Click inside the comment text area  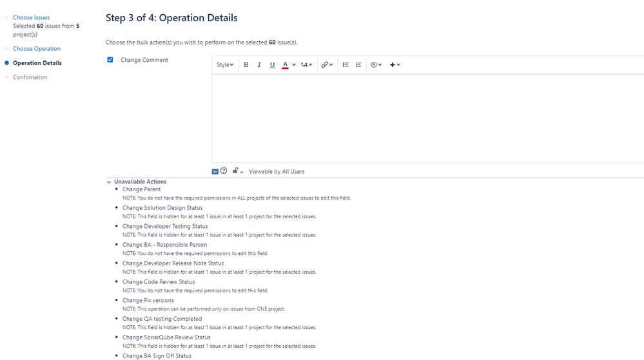427,118
